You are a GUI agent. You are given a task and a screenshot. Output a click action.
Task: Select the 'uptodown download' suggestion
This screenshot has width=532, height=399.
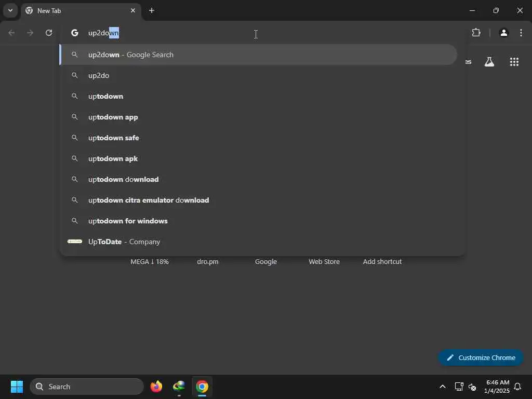pos(258,179)
